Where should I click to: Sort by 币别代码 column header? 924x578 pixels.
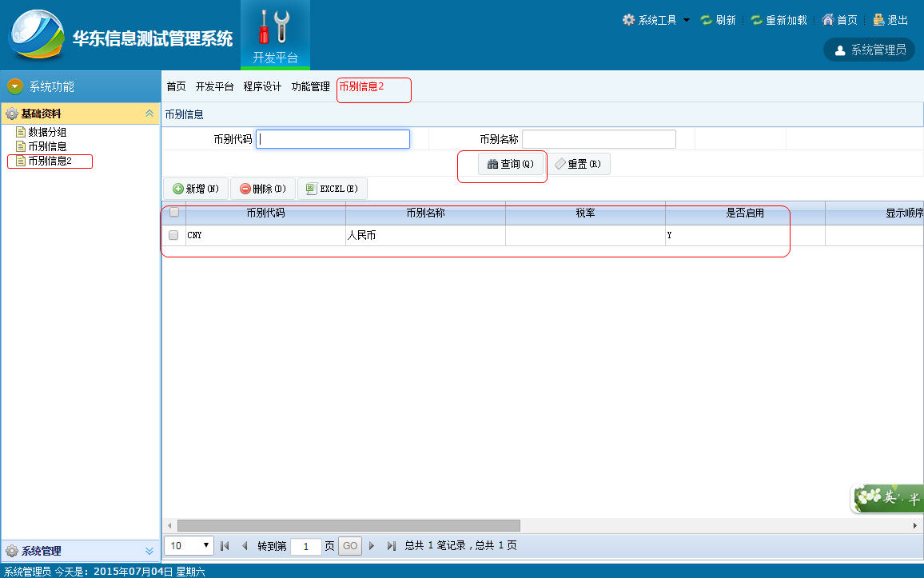pyautogui.click(x=265, y=213)
